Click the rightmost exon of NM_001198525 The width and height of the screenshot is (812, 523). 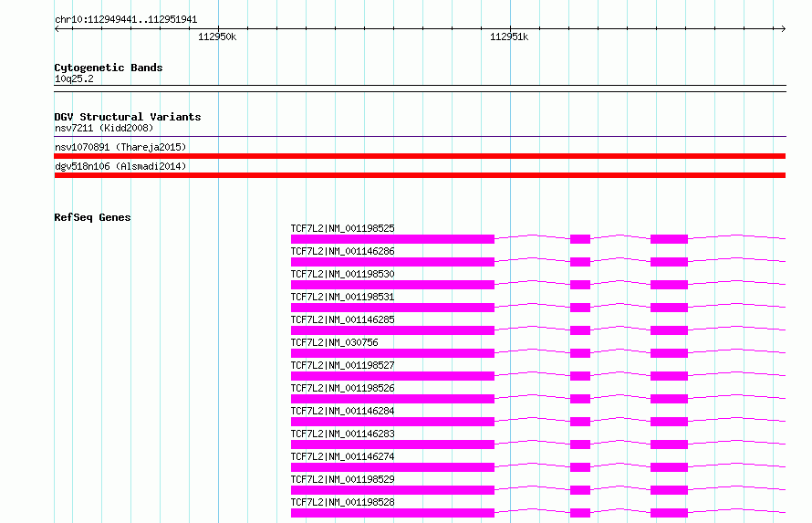(669, 239)
